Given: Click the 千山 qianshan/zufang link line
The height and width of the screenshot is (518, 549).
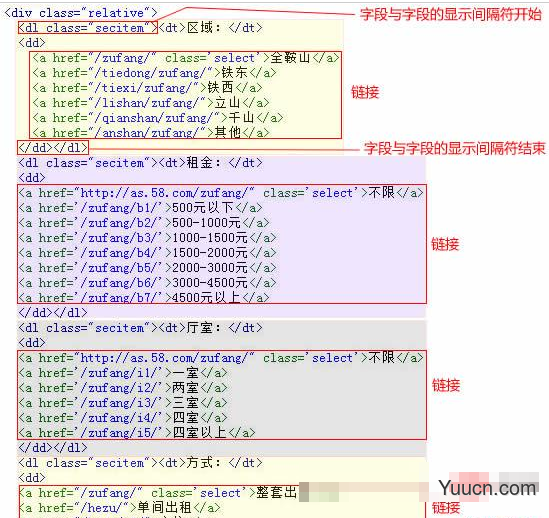Looking at the screenshot, I should coord(158,118).
